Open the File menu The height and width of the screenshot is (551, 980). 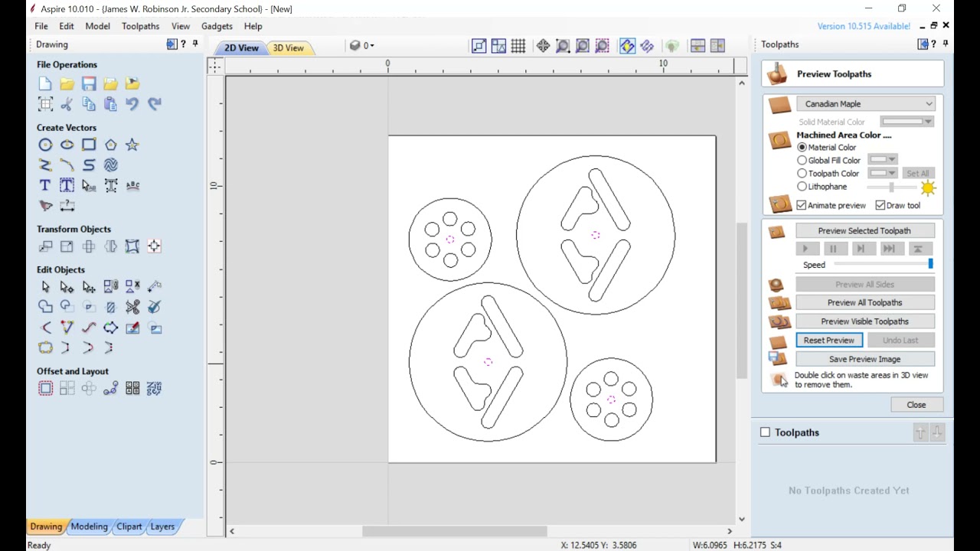(x=41, y=26)
